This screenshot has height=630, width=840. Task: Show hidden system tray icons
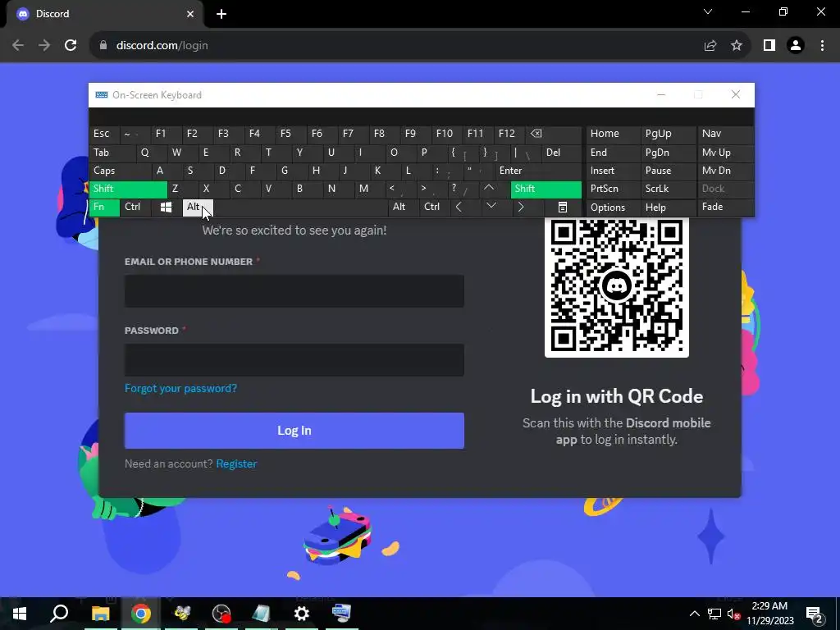[694, 614]
